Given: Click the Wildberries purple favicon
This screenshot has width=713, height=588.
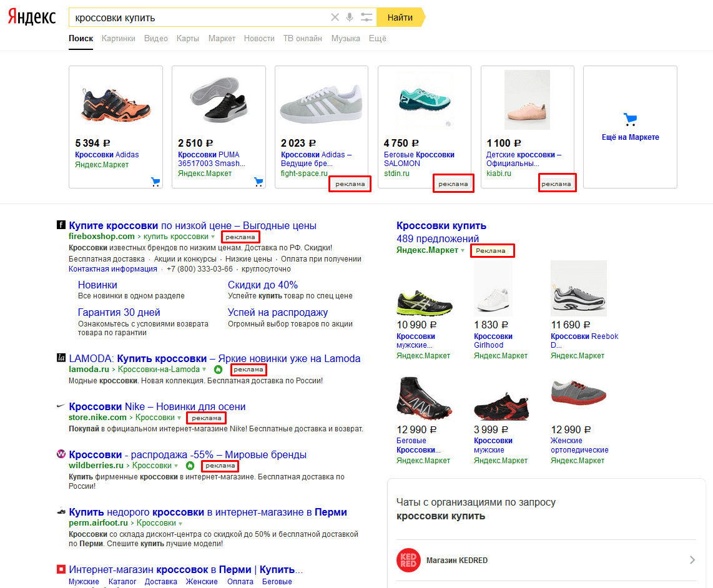Looking at the screenshot, I should click(x=61, y=454).
